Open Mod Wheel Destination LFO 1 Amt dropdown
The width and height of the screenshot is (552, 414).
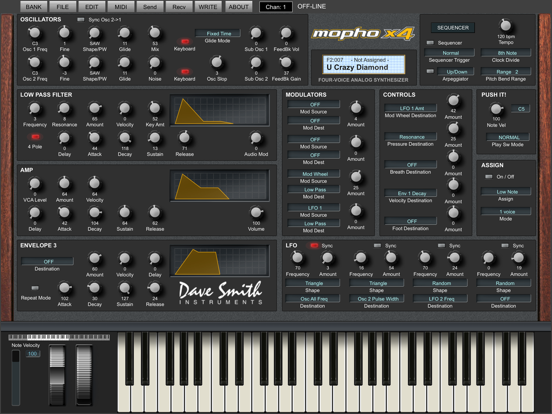pos(410,108)
